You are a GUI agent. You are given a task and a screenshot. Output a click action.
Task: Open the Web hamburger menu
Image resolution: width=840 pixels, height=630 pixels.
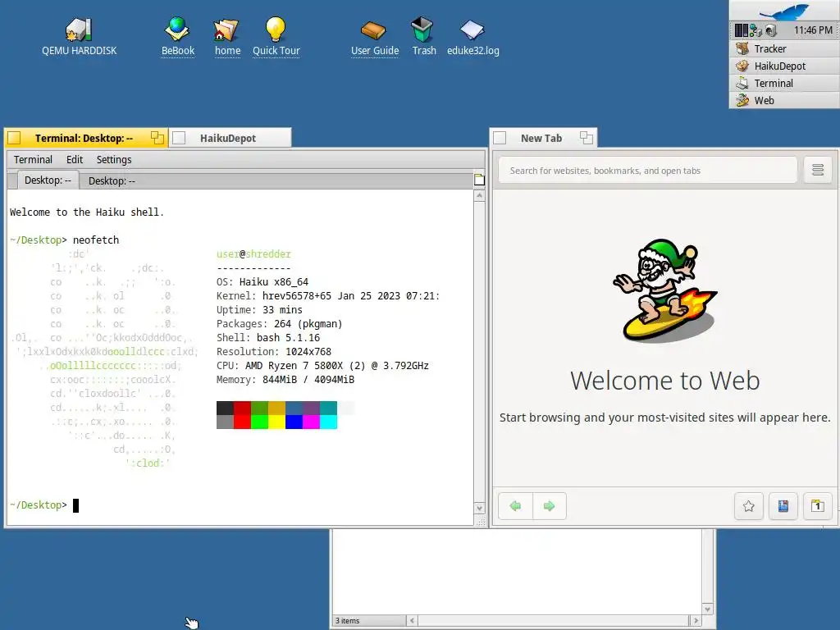tap(818, 171)
